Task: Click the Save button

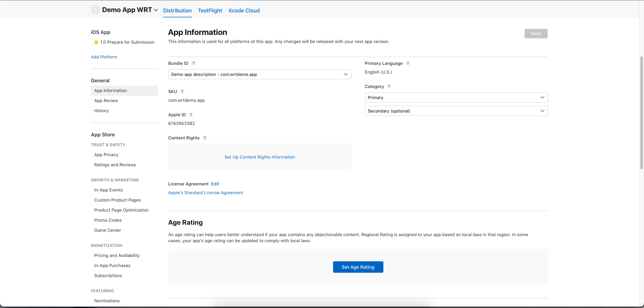Action: click(x=536, y=34)
